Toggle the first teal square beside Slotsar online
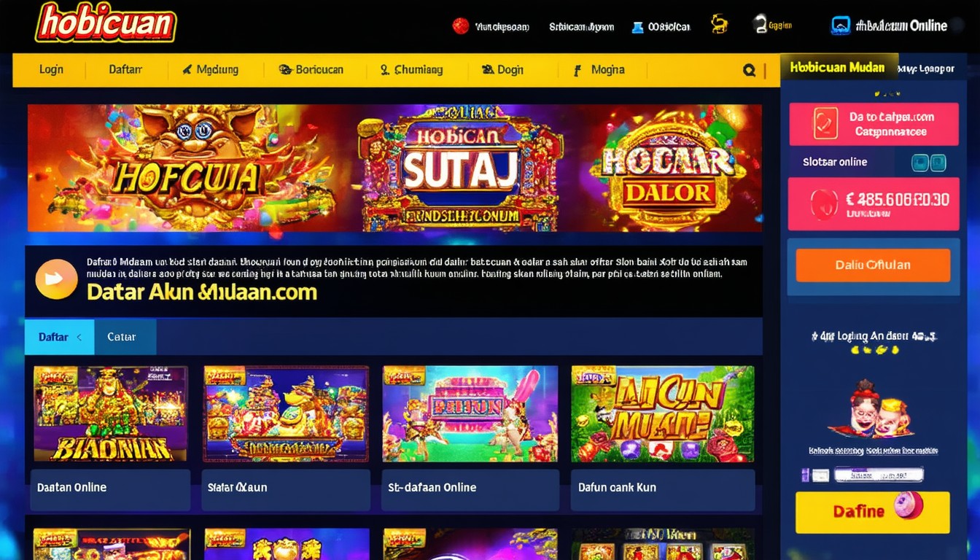 [920, 163]
